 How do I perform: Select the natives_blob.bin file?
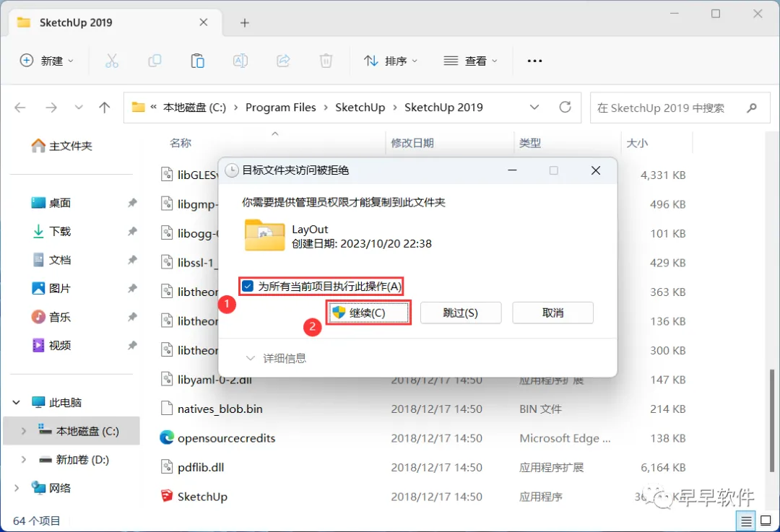(x=220, y=409)
